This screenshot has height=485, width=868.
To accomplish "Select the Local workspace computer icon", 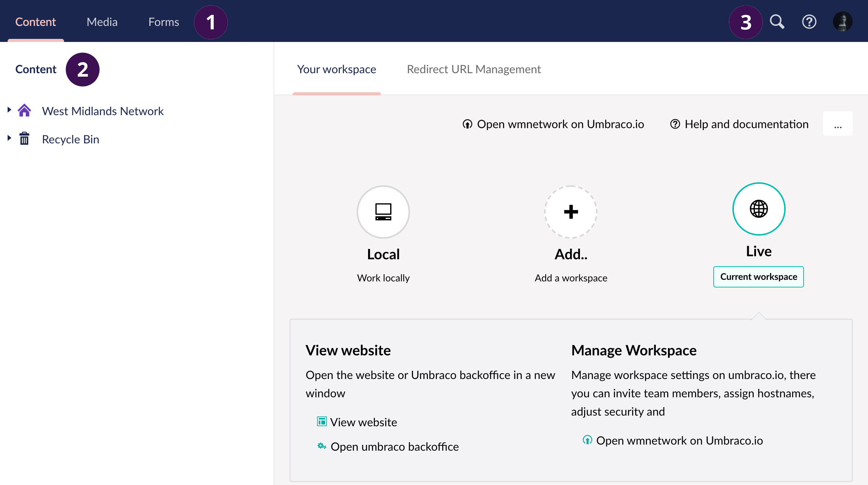I will (383, 212).
